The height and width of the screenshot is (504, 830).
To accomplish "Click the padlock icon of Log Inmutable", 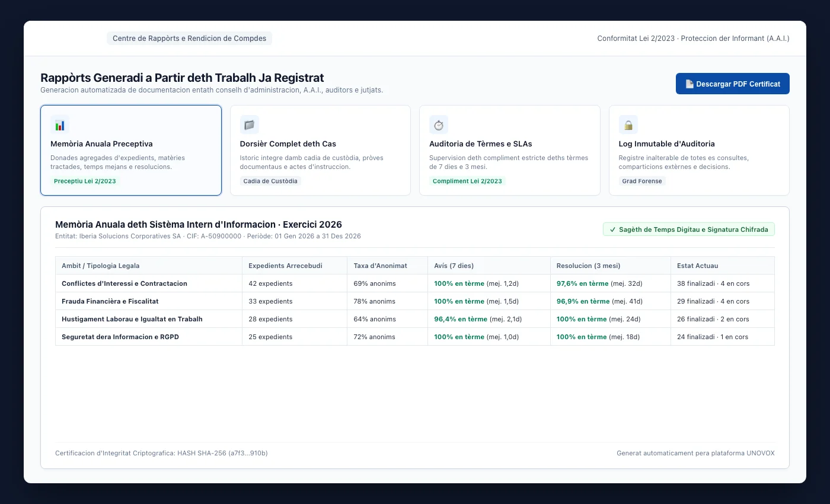I will coord(628,125).
